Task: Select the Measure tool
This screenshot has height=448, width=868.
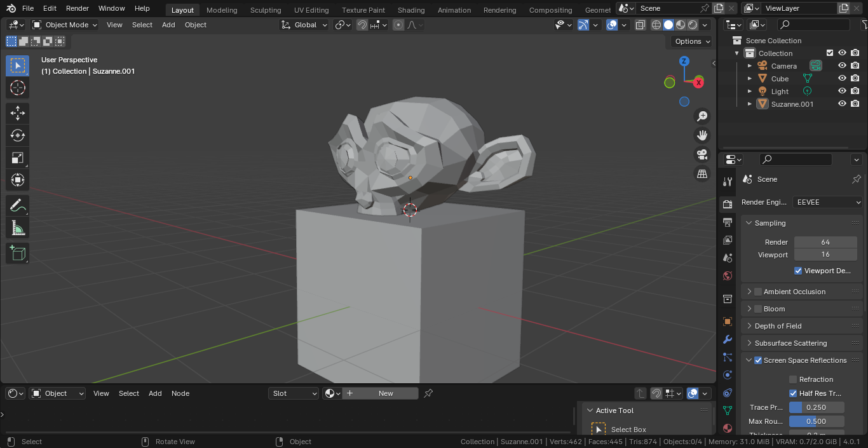Action: (18, 228)
